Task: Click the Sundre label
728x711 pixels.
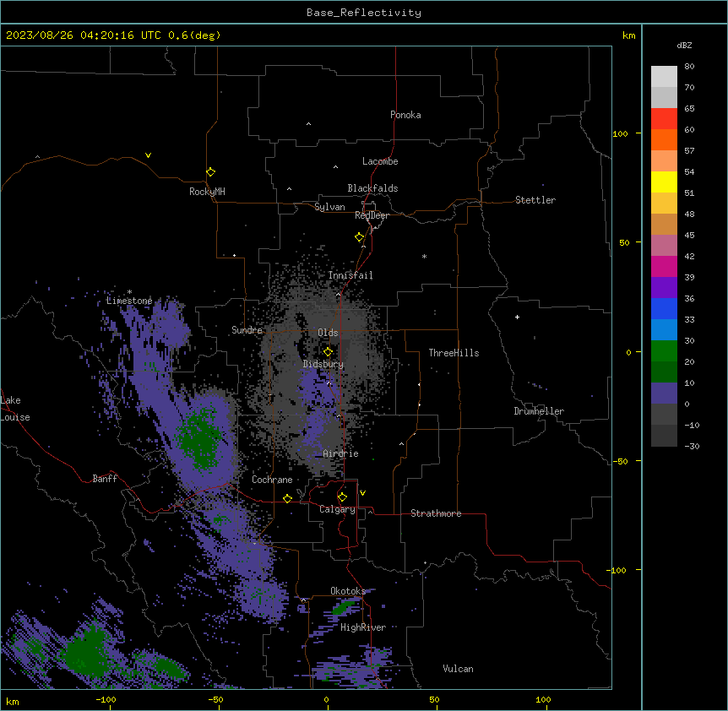Action: [x=247, y=330]
